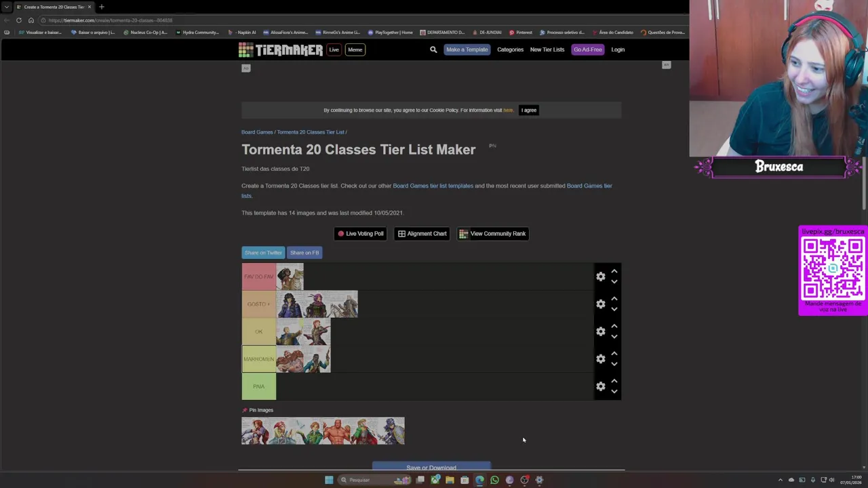Pick the blue-armored knight unranked image
This screenshot has width=868, height=488.
pos(391,431)
